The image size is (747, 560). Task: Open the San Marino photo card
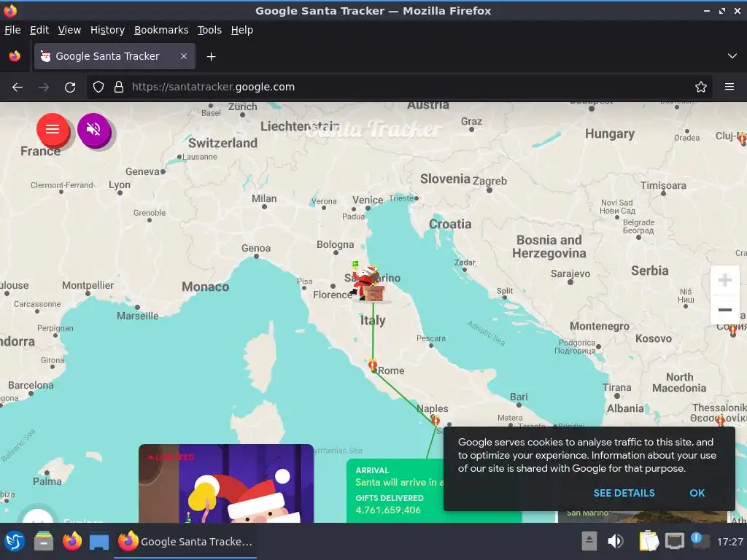[643, 517]
